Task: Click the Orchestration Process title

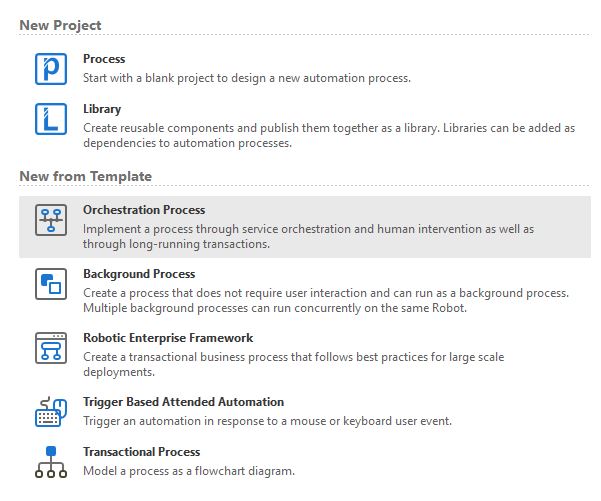Action: (x=144, y=210)
